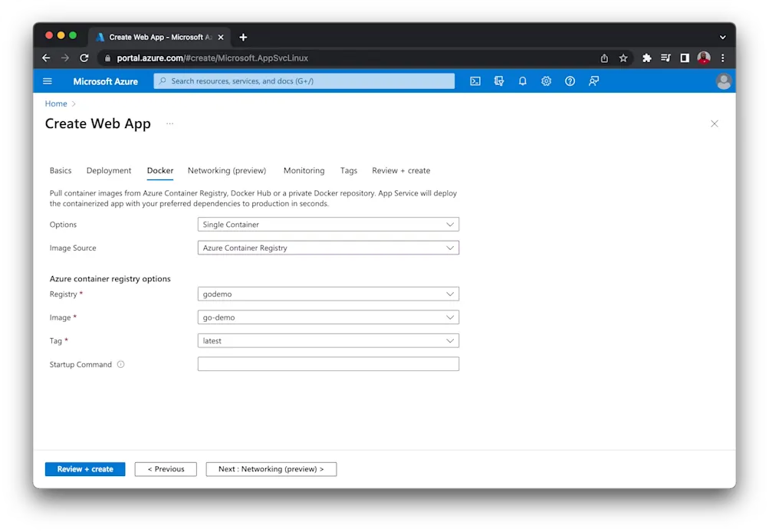Open the browser share icon
The width and height of the screenshot is (769, 532).
[604, 57]
